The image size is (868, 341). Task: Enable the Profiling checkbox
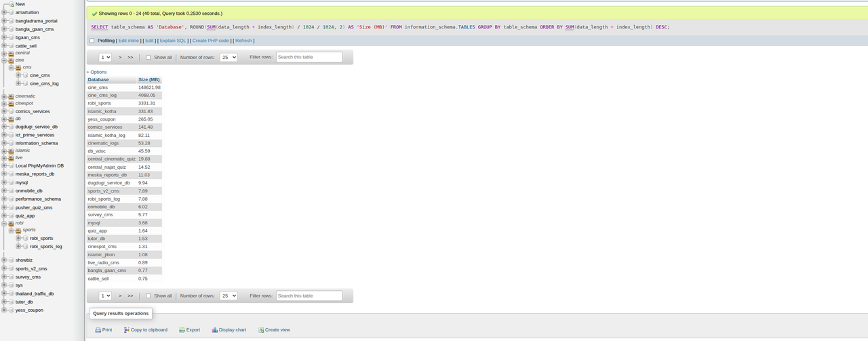92,41
